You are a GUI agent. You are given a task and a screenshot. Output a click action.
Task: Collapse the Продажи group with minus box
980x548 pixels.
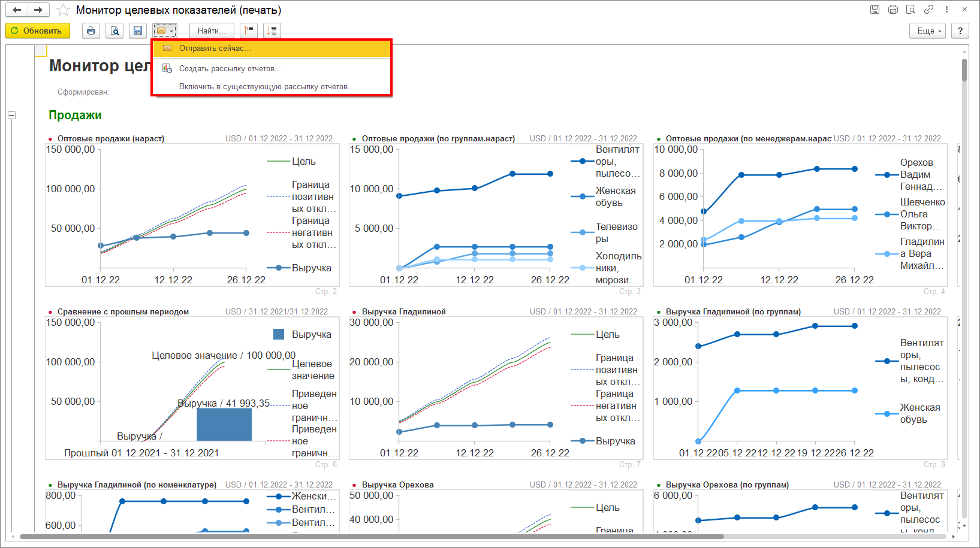click(11, 115)
